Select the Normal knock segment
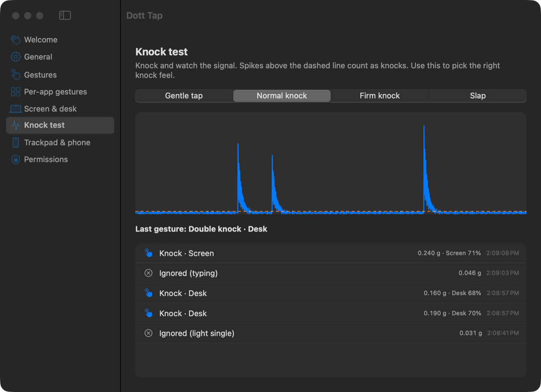 click(282, 96)
